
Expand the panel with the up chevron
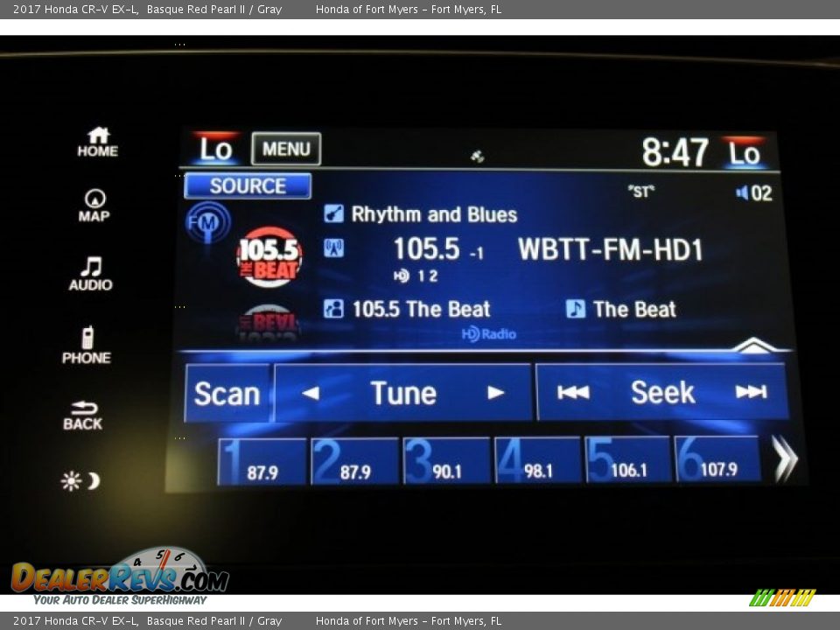(754, 345)
